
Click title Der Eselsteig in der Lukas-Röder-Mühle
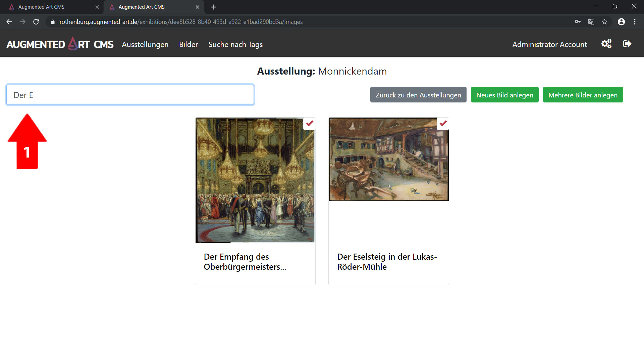[387, 262]
